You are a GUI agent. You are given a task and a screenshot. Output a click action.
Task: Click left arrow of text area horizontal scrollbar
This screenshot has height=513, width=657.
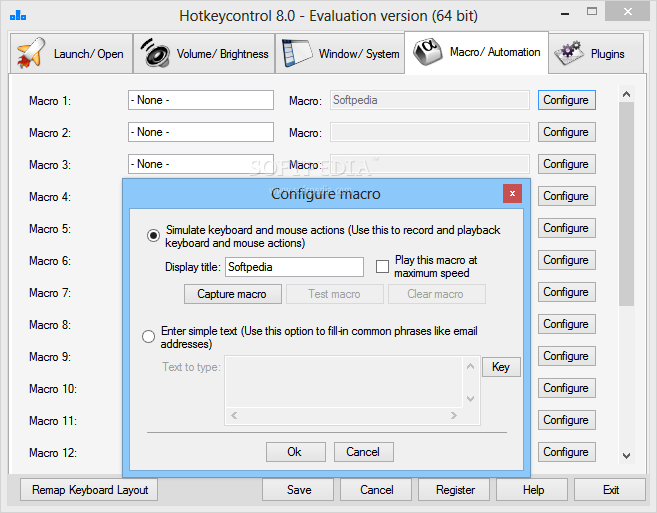(x=234, y=415)
